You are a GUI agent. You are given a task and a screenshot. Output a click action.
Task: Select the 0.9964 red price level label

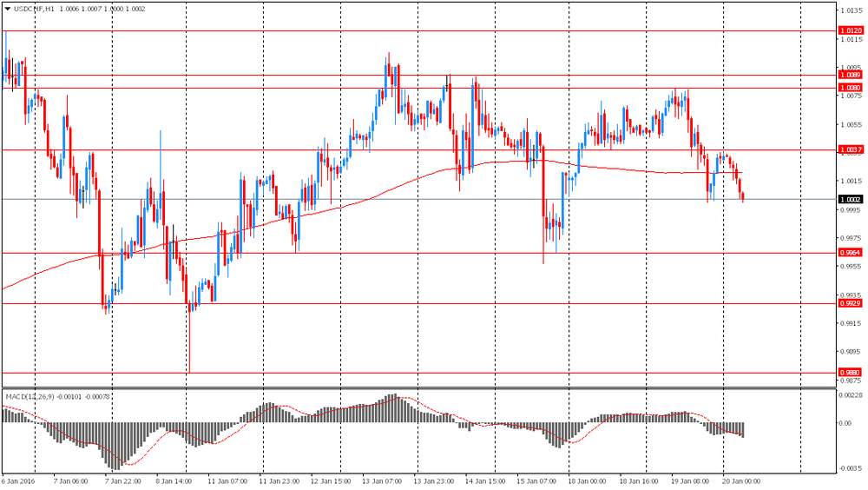851,253
